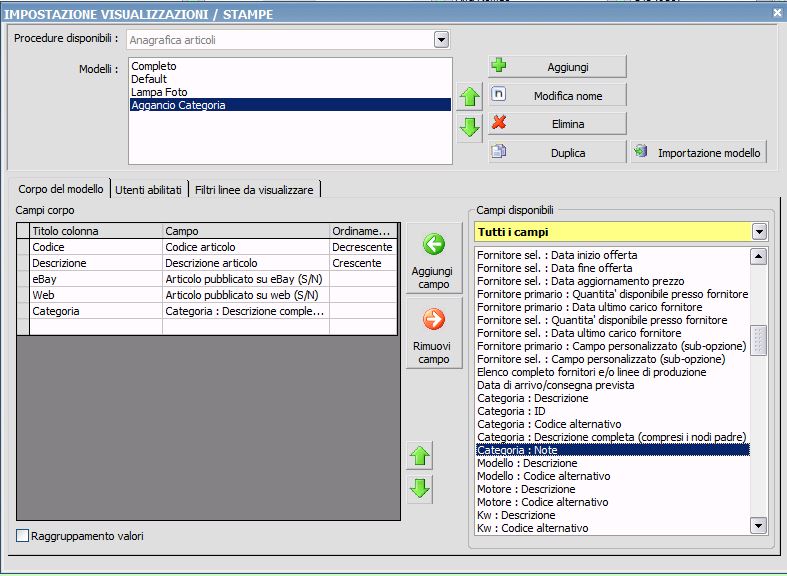Image resolution: width=787 pixels, height=576 pixels.
Task: Select the eBay row title cell
Action: (96, 279)
